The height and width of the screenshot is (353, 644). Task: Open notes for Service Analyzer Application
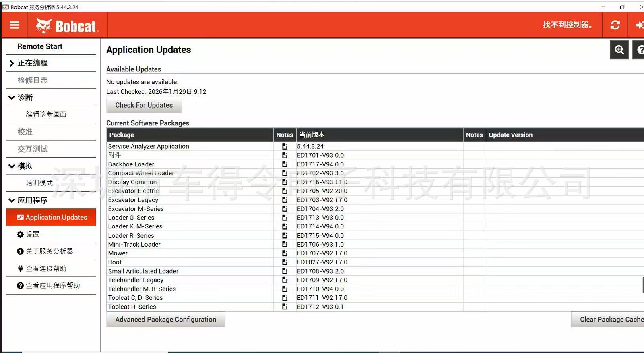(285, 146)
